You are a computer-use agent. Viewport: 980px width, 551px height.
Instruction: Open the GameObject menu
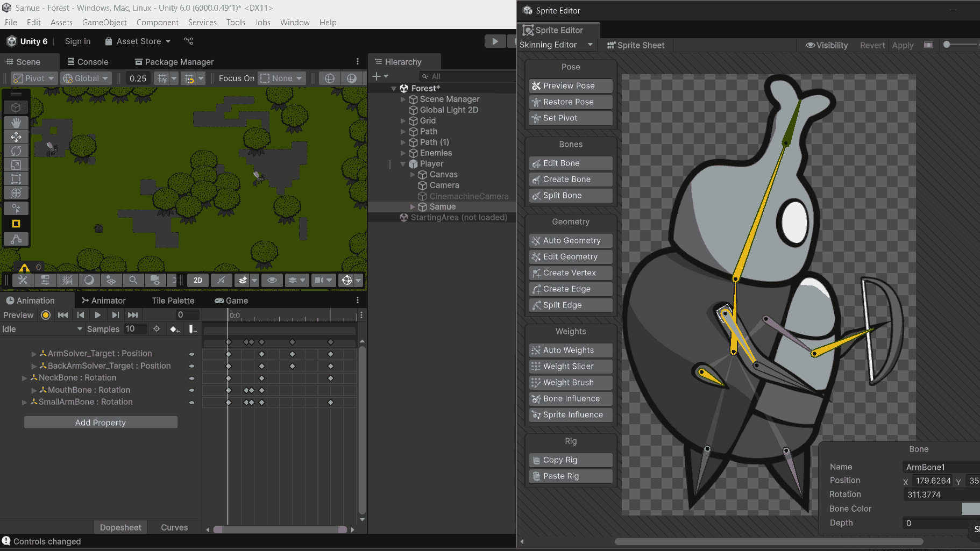(x=104, y=23)
